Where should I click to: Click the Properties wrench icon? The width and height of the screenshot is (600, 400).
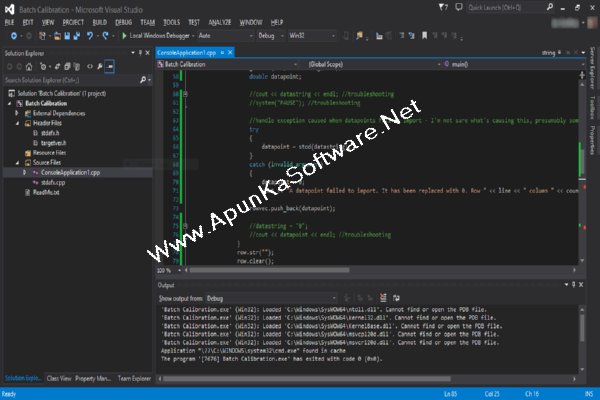pyautogui.click(x=100, y=67)
